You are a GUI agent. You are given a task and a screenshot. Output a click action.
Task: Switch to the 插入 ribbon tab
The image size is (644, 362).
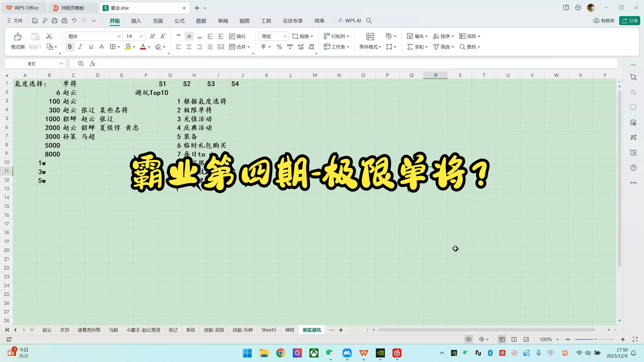coord(136,21)
